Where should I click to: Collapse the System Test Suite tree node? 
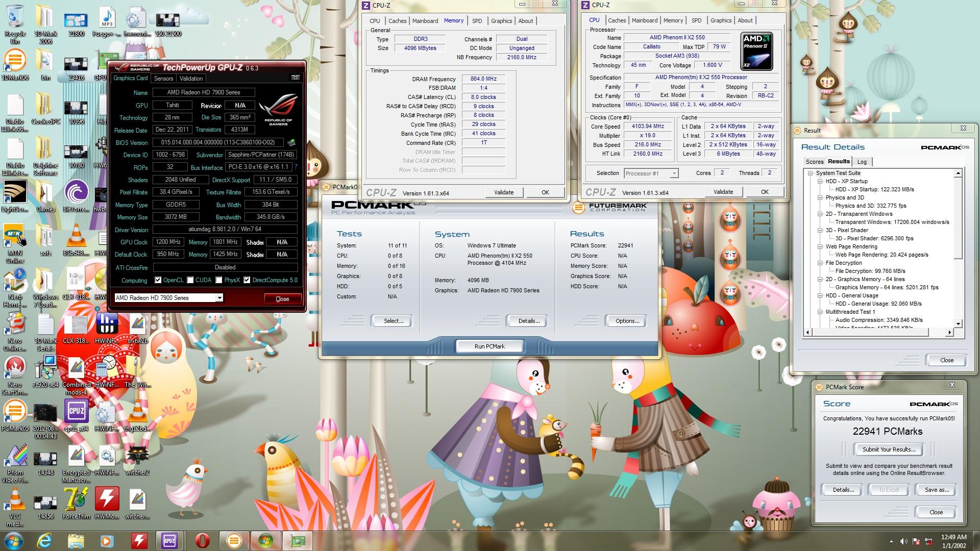click(811, 173)
